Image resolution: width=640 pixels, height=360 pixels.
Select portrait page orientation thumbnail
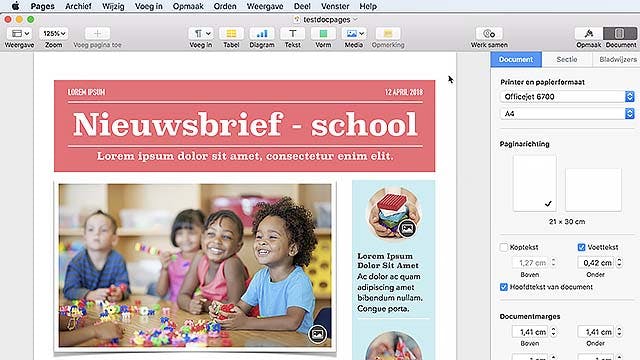(535, 183)
